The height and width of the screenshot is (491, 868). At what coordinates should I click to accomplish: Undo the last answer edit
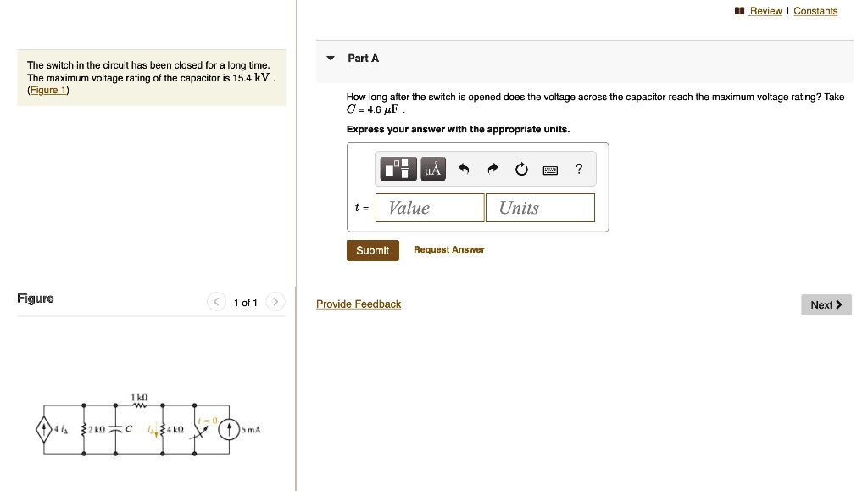coord(463,169)
